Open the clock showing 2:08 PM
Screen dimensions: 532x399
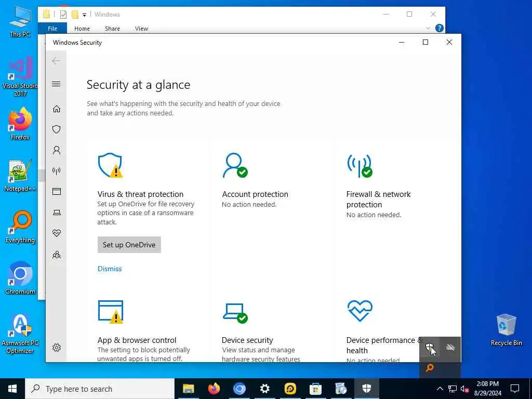[487, 389]
